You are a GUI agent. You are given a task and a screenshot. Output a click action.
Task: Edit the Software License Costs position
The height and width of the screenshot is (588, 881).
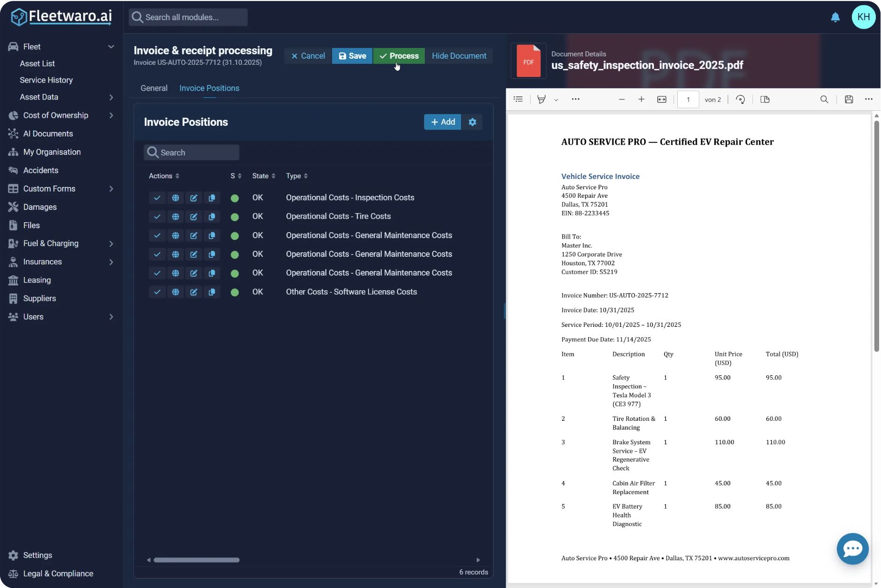[x=193, y=292]
